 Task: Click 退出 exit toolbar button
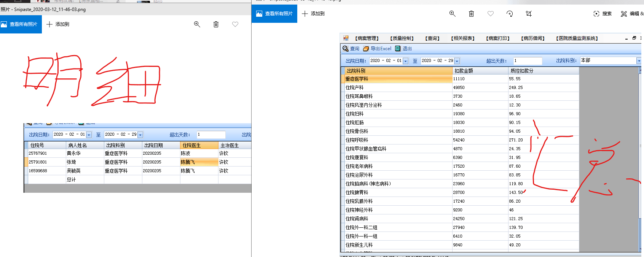click(403, 49)
